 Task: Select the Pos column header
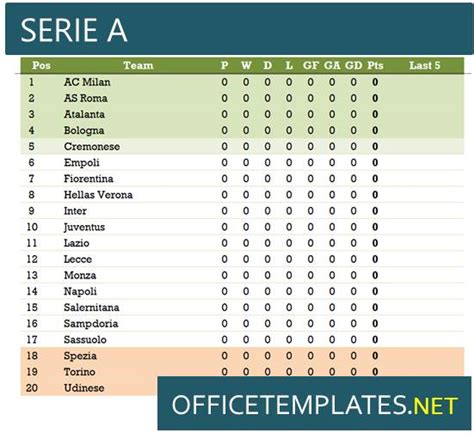(41, 65)
